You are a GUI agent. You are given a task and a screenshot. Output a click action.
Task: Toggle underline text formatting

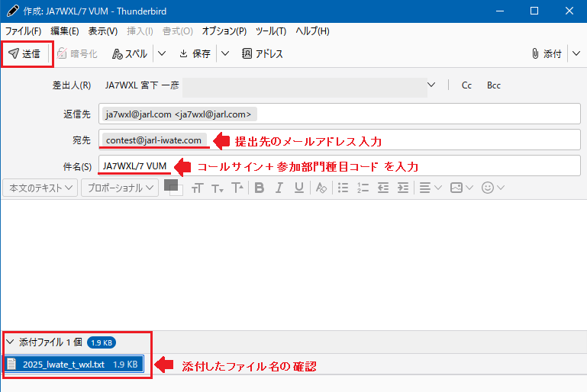coord(298,188)
